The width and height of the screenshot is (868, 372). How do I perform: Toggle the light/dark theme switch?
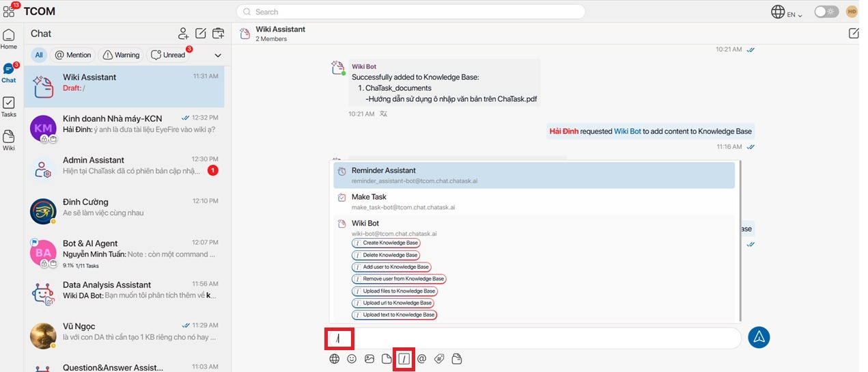826,12
